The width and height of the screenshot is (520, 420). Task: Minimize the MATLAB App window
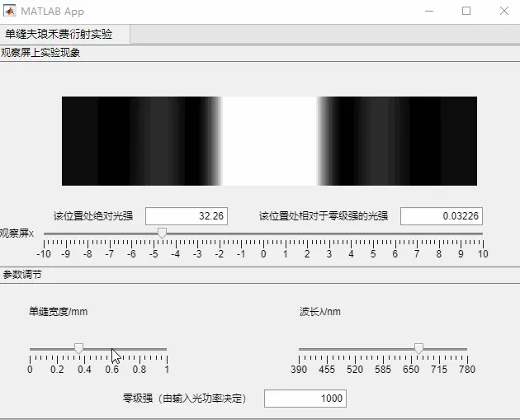429,11
